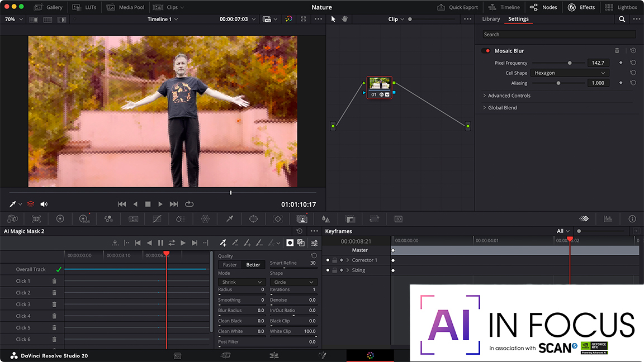Click the viewer scrubber playhead

(231, 193)
